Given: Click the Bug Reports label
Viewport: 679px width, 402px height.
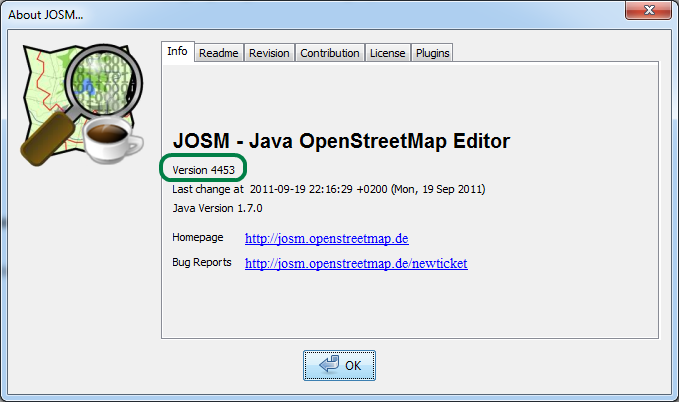Looking at the screenshot, I should tap(202, 262).
